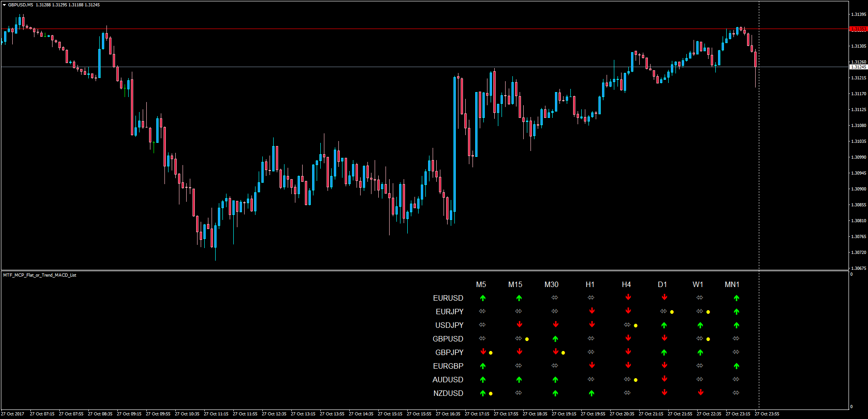This screenshot has height=419, width=868.
Task: Click the yellow dot beside EURJPY D1
Action: tap(672, 312)
